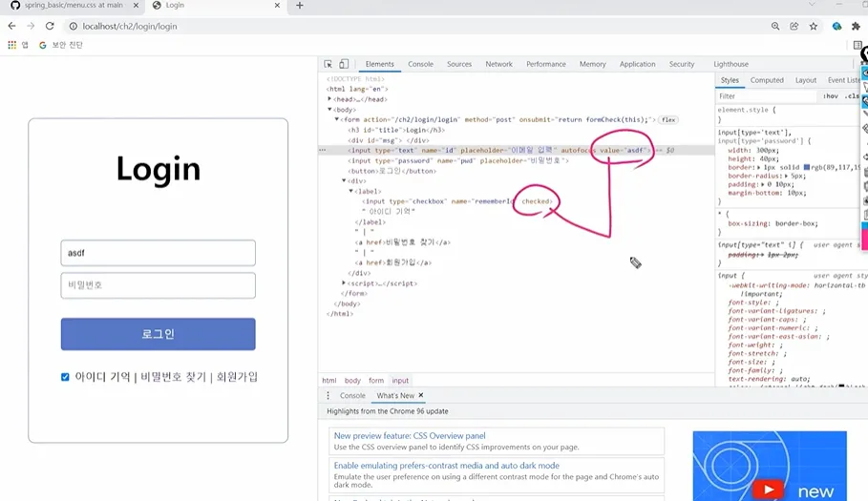Click the id field containing asdf
This screenshot has height=501, width=868.
(x=159, y=253)
